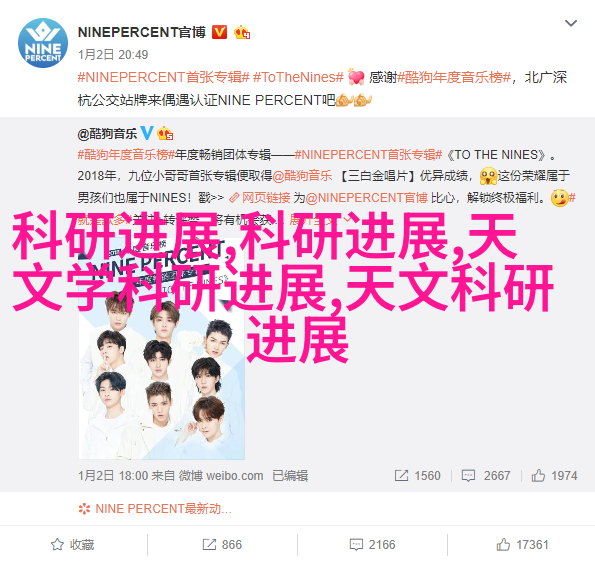Open the 网页链接 web link
The image size is (595, 562).
tap(260, 198)
